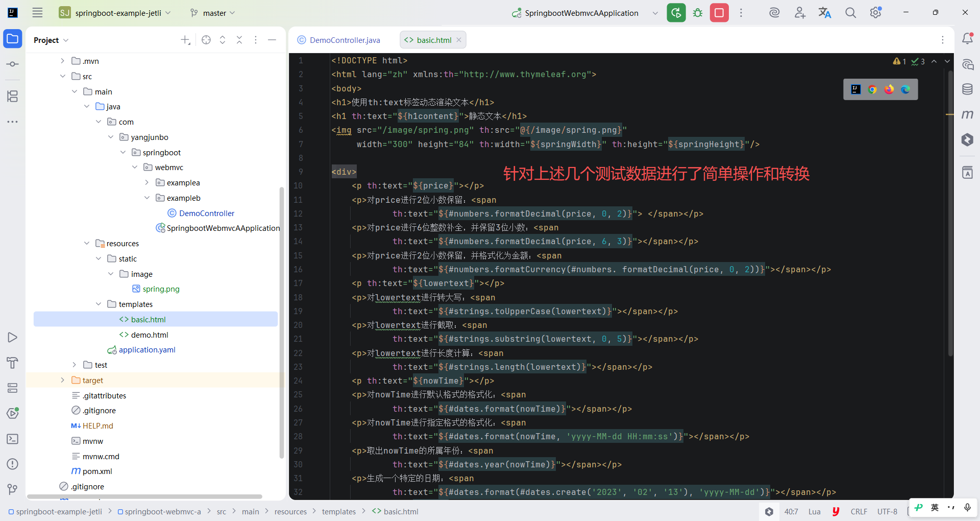Click the templates breadcrumb in status bar

click(x=339, y=511)
